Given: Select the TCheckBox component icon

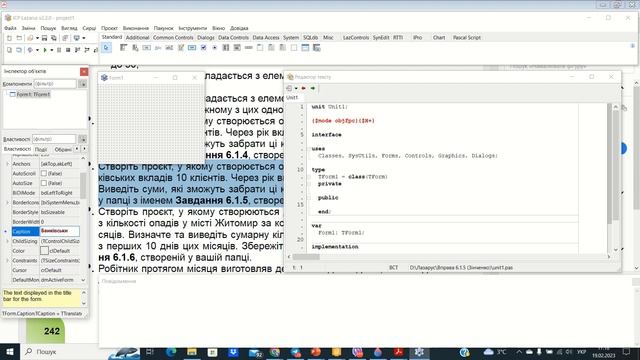Looking at the screenshot, I should (203, 48).
